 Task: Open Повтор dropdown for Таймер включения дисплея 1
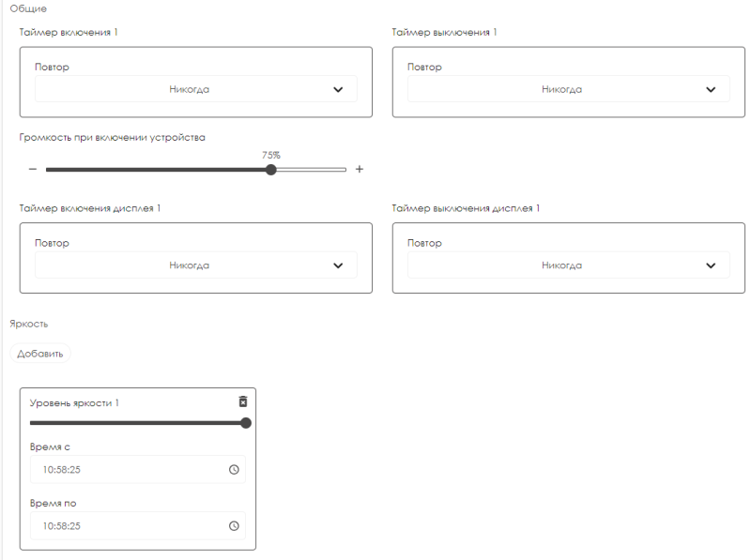[x=189, y=265]
